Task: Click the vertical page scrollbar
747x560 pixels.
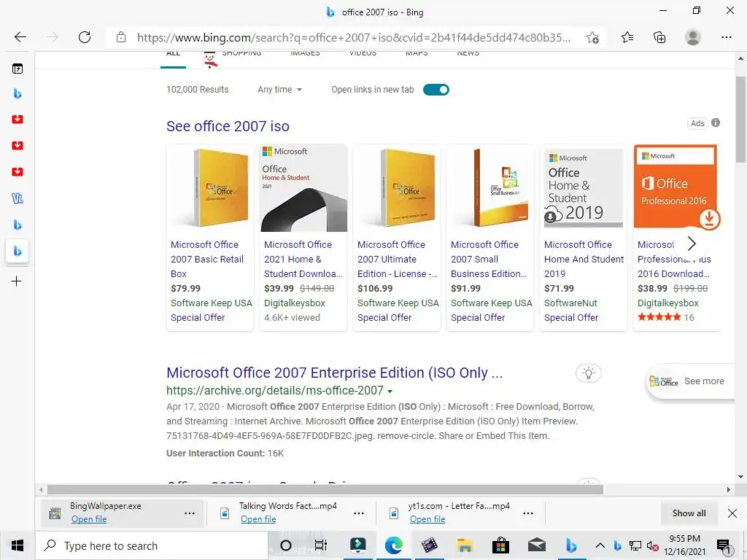Action: click(740, 119)
